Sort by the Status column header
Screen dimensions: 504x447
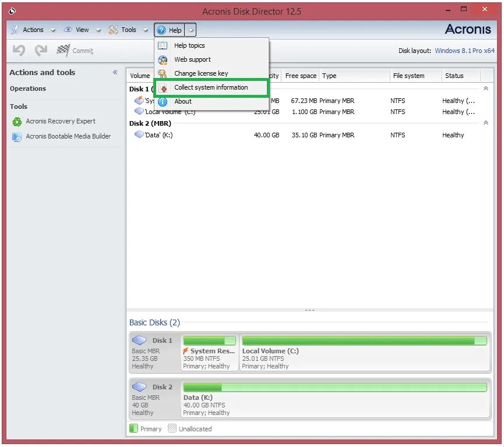[461, 76]
